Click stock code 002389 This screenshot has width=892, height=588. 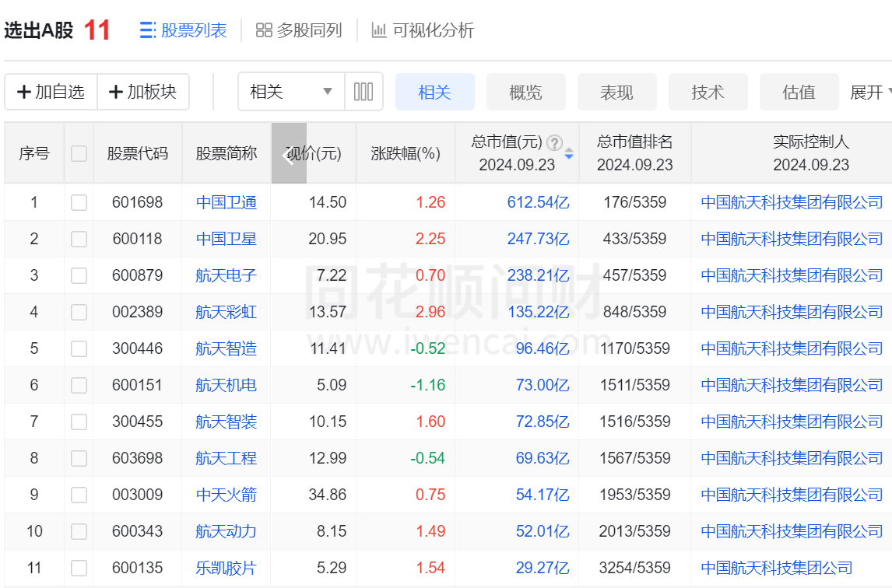click(138, 312)
